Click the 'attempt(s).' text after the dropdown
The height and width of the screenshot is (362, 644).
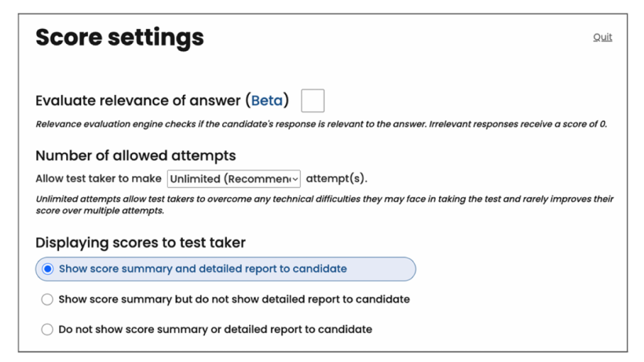pyautogui.click(x=336, y=179)
